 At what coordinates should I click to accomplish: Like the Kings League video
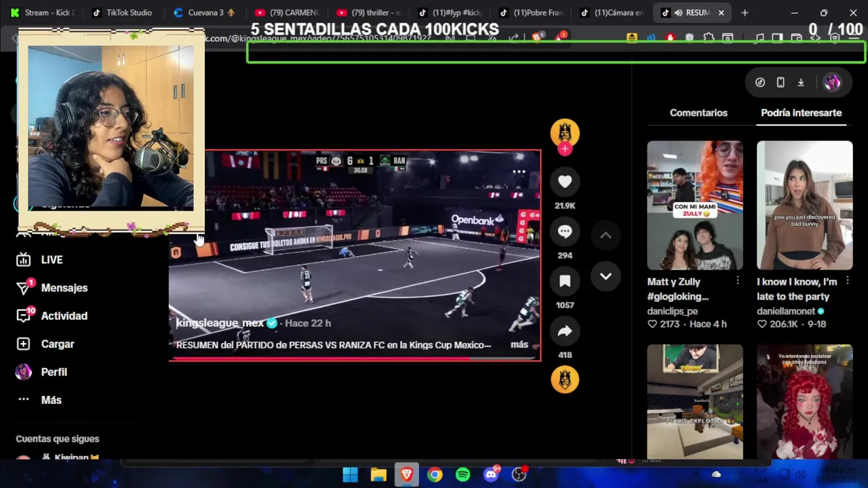565,182
